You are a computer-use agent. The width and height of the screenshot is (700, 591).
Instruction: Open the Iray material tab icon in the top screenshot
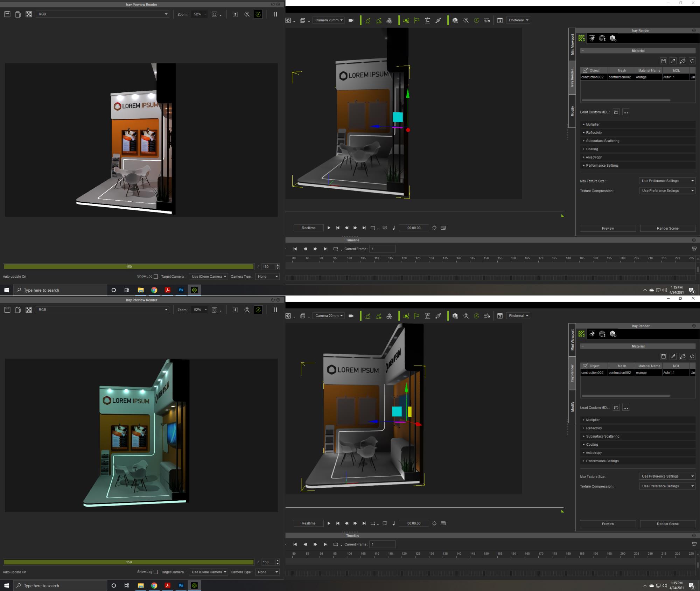[x=581, y=39]
